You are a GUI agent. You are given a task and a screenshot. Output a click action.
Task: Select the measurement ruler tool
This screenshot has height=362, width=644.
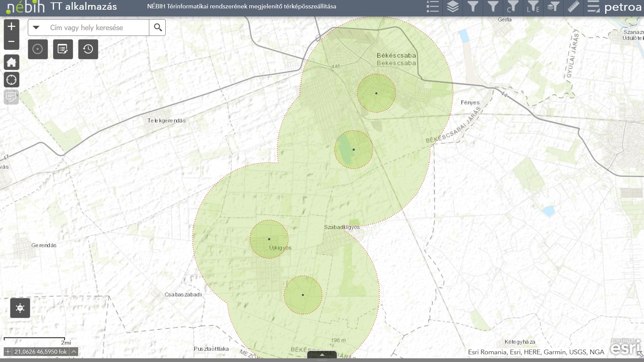[573, 7]
